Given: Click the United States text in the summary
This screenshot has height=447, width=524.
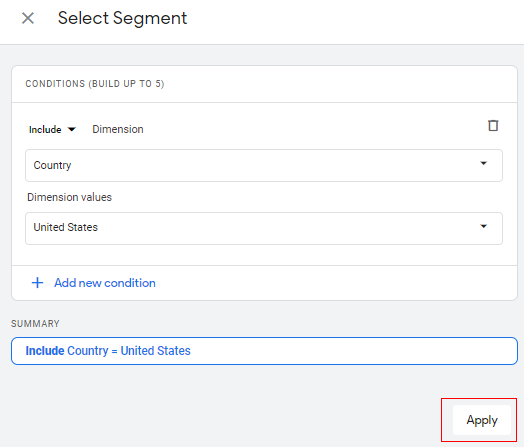Looking at the screenshot, I should point(155,351).
